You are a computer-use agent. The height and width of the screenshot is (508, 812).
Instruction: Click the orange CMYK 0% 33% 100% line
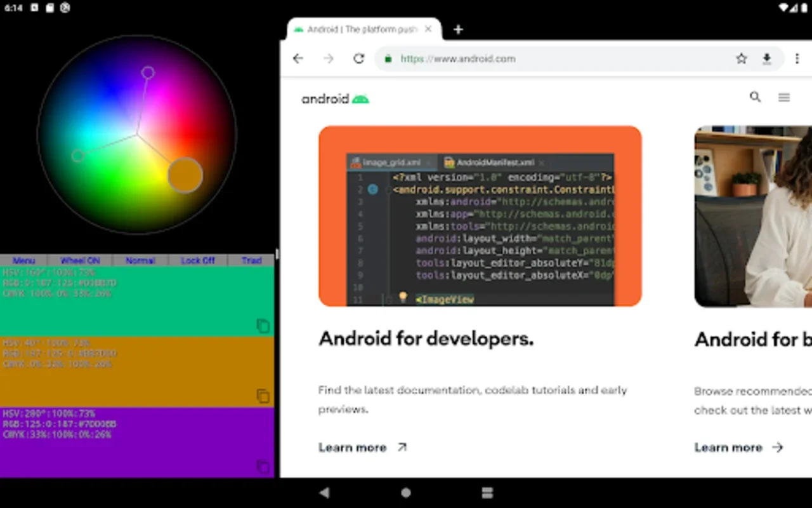coord(57,364)
